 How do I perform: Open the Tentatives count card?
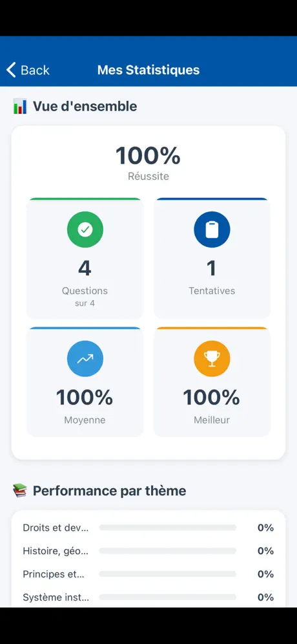(212, 259)
